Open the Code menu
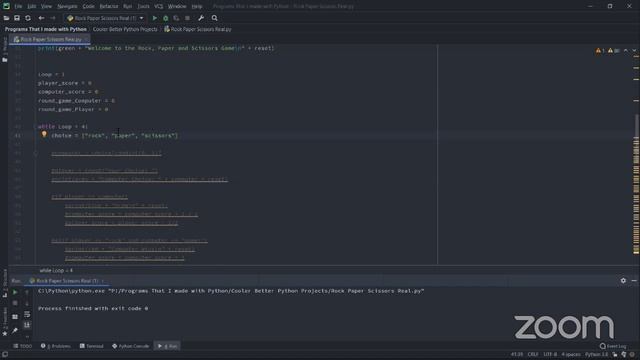 [x=88, y=7]
